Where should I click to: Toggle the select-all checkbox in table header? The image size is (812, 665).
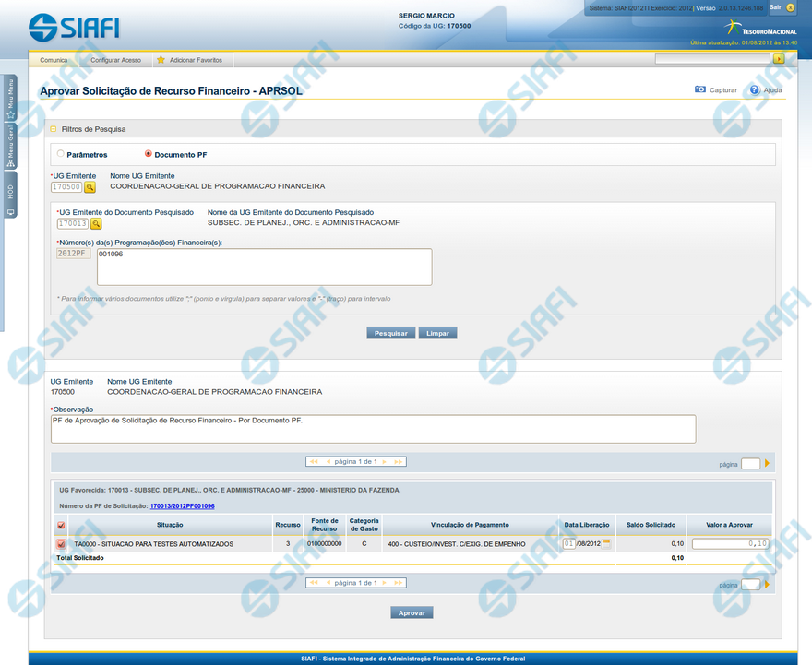[x=61, y=526]
